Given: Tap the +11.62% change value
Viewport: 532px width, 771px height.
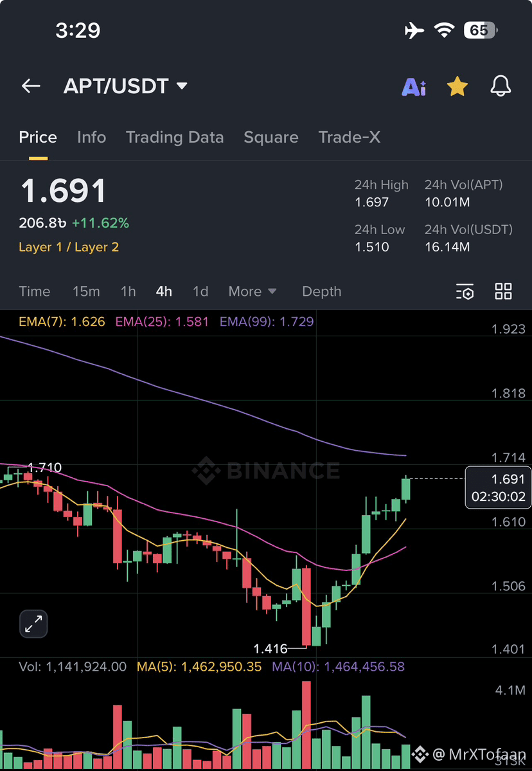Looking at the screenshot, I should (101, 223).
